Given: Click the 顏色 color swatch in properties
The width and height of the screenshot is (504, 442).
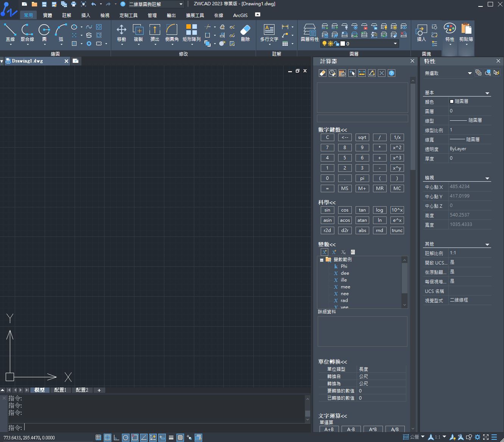Looking at the screenshot, I should point(452,101).
